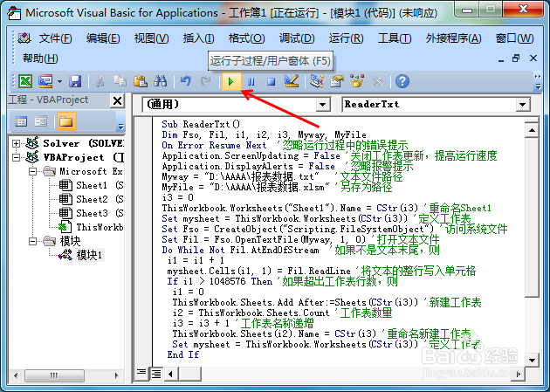The height and width of the screenshot is (392, 550).
Task: Click the View Microsoft Excel icon
Action: [25, 82]
